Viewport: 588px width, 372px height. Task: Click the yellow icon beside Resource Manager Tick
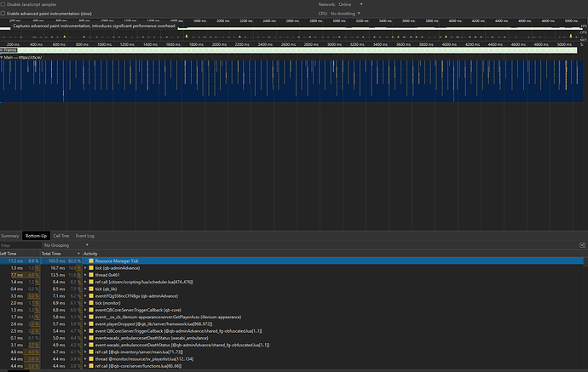(91, 260)
